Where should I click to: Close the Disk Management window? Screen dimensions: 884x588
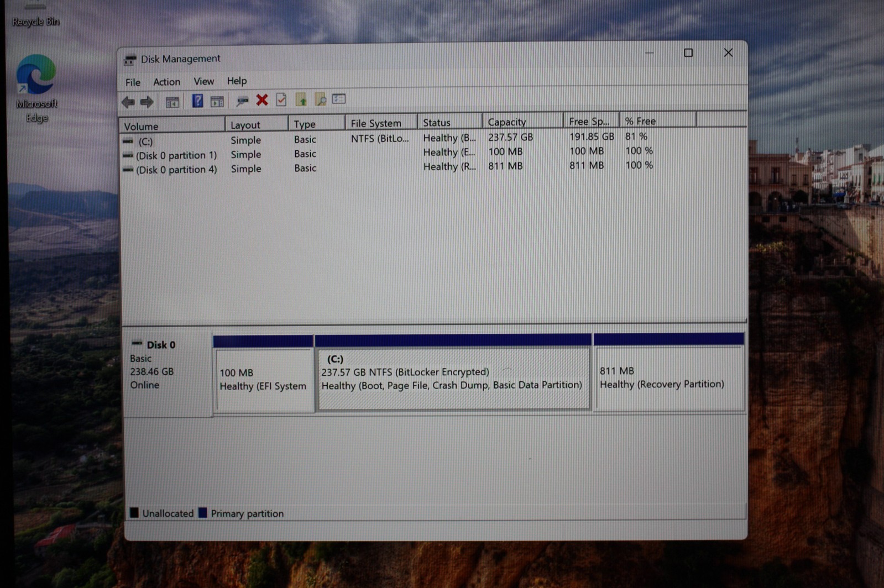tap(728, 53)
